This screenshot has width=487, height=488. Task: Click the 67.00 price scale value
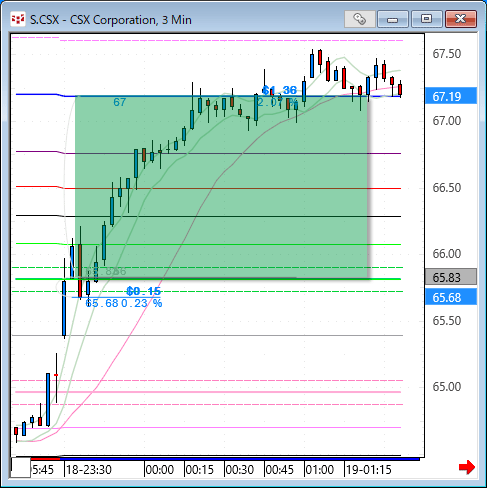tap(447, 121)
